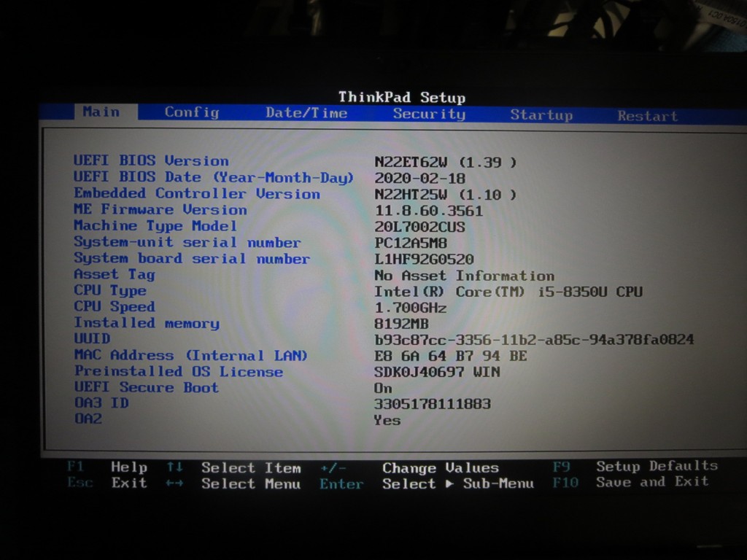747x560 pixels.
Task: Select Secure Boot value On
Action: [x=384, y=389]
